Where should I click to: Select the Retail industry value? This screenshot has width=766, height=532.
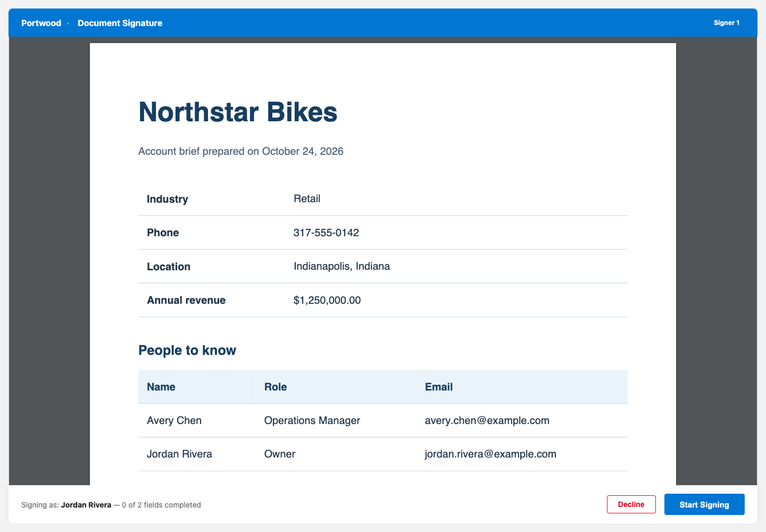pos(307,198)
